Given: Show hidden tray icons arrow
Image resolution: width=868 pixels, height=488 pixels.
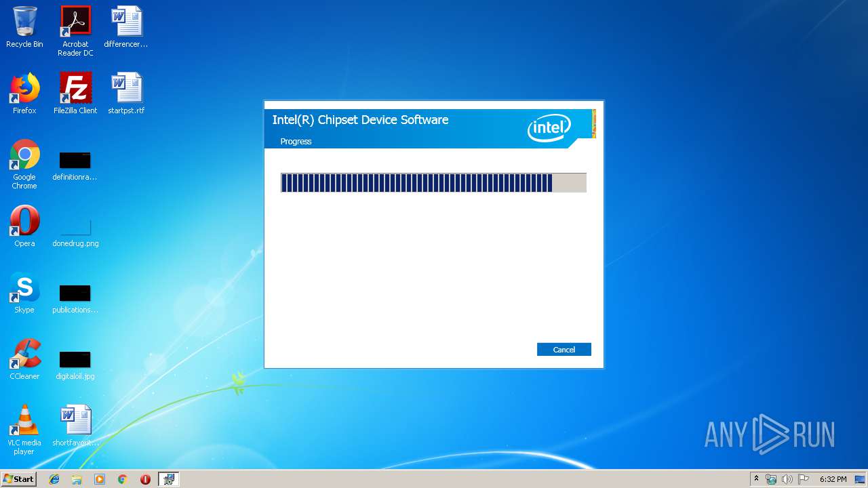Looking at the screenshot, I should 756,479.
